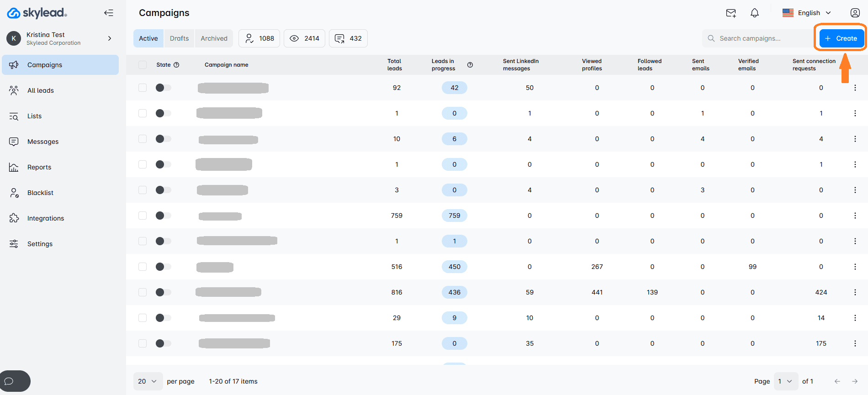This screenshot has height=395, width=868.
Task: Open All leads in the sidebar
Action: pos(41,90)
